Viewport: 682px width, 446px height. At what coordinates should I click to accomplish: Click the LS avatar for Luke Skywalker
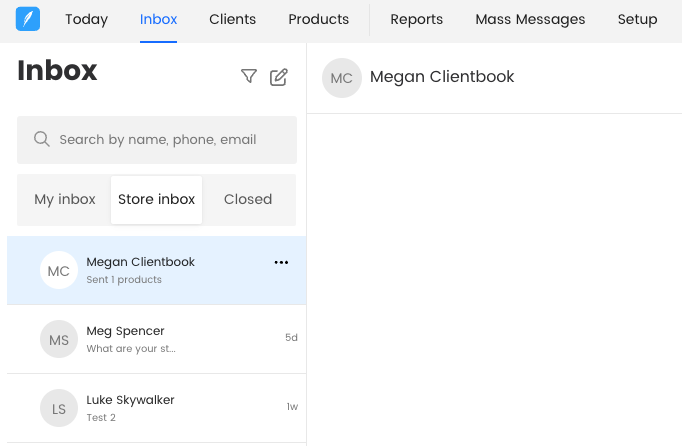[x=59, y=408]
